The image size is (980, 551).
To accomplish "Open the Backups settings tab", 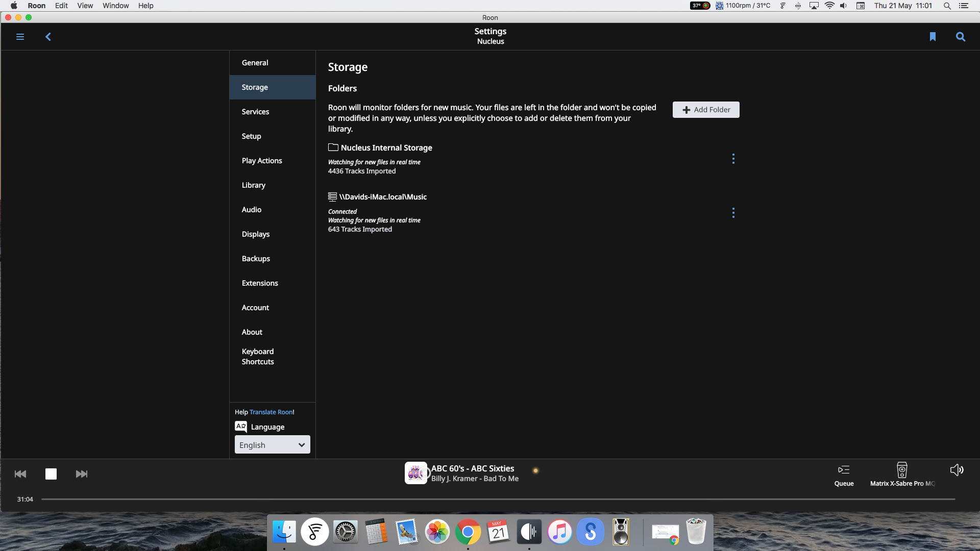I will (273, 259).
